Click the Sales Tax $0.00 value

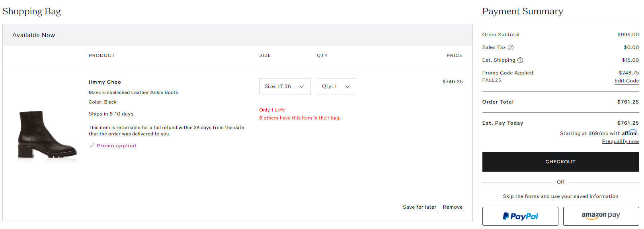tap(631, 47)
